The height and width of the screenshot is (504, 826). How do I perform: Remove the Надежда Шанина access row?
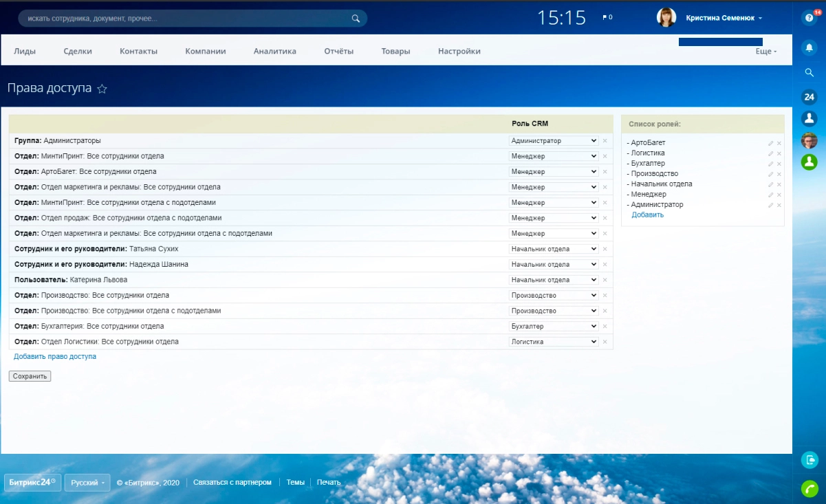pos(605,265)
